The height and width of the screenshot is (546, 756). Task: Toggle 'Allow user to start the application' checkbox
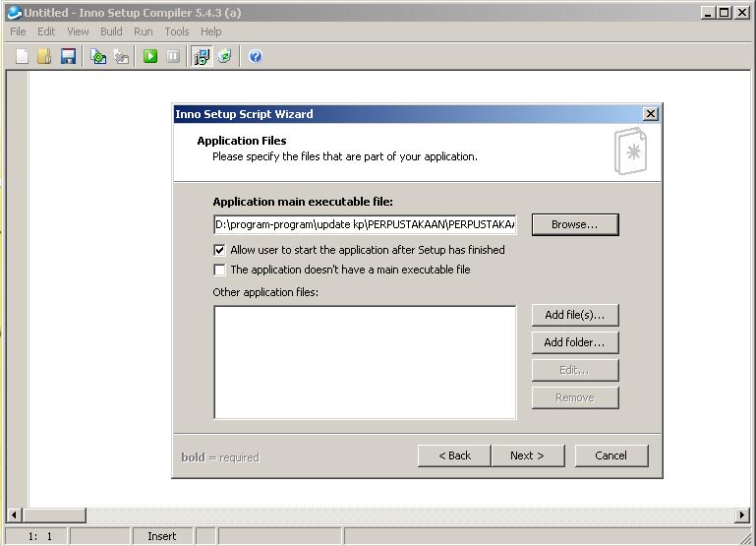219,250
